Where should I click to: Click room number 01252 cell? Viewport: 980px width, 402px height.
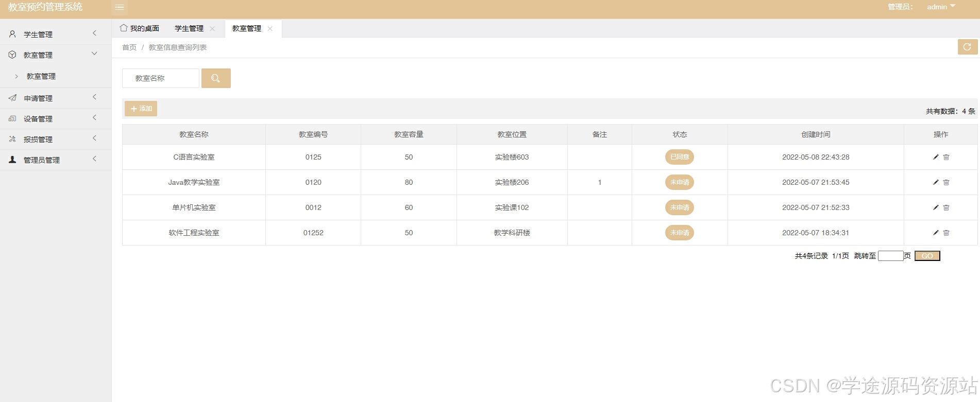click(x=313, y=233)
